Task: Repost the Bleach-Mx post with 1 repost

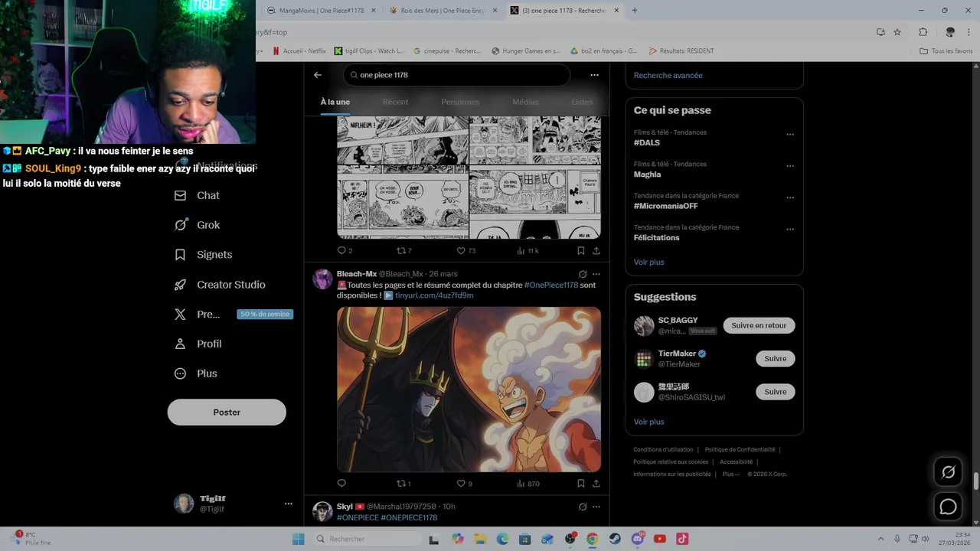Action: coord(403,484)
